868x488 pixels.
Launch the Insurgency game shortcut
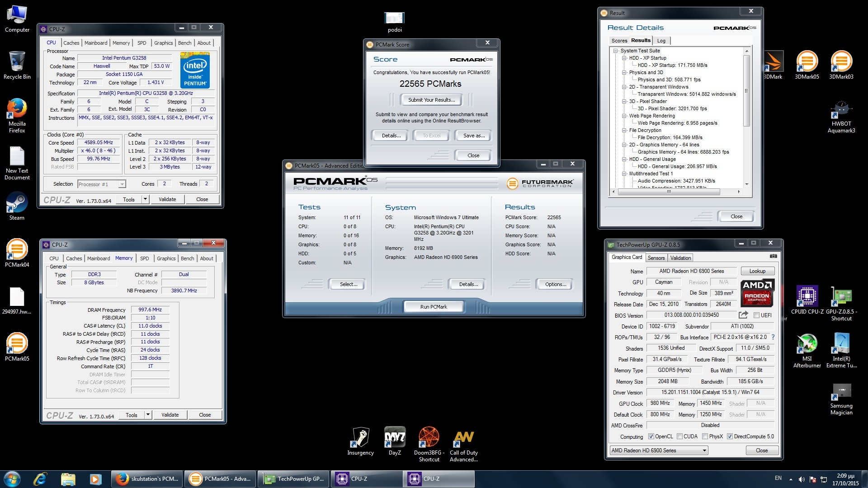(x=360, y=441)
